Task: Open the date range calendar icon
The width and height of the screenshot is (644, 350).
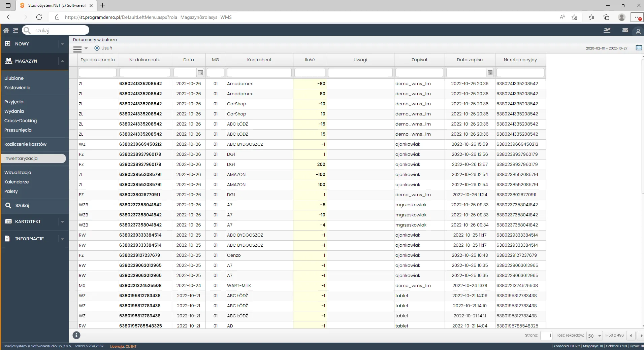Action: point(639,48)
